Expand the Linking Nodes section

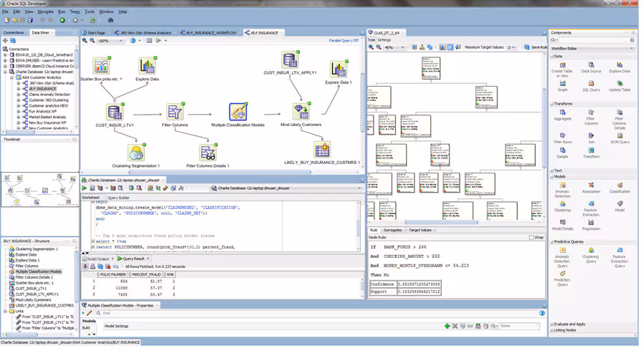click(x=552, y=330)
